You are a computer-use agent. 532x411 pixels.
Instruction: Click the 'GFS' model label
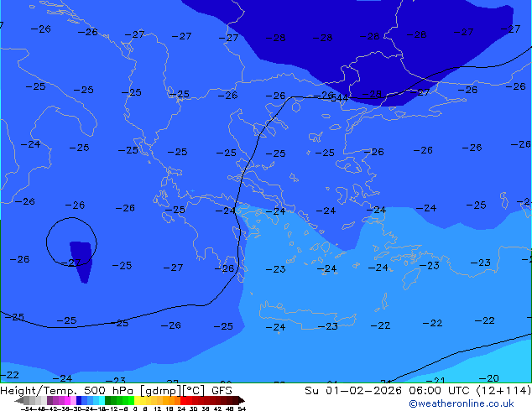[x=222, y=391]
